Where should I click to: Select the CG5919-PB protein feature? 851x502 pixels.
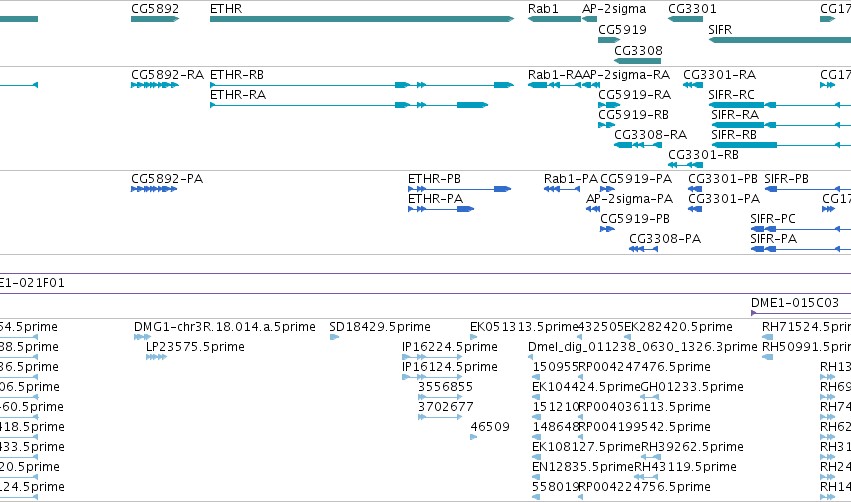(607, 229)
